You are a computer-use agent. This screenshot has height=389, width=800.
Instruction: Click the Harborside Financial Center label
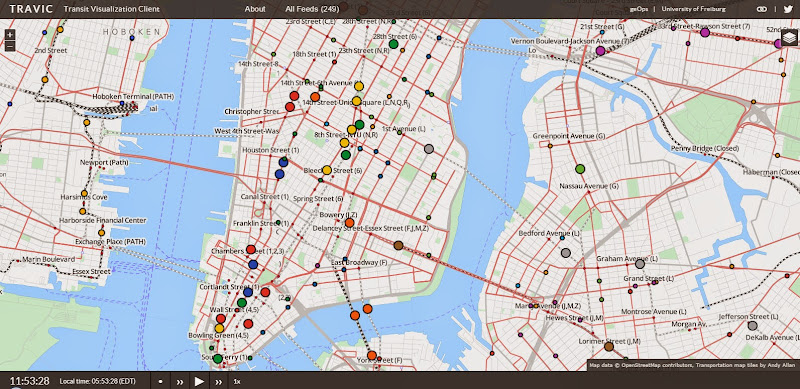point(103,221)
